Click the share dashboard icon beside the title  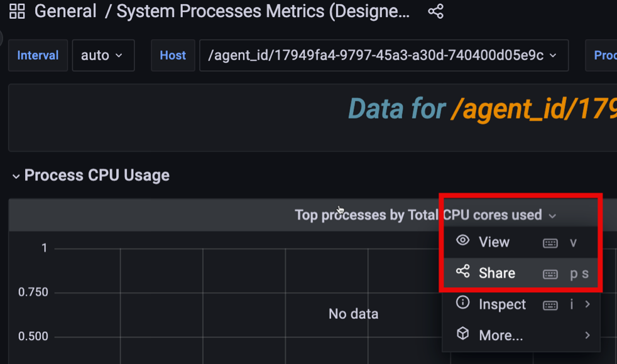[435, 11]
